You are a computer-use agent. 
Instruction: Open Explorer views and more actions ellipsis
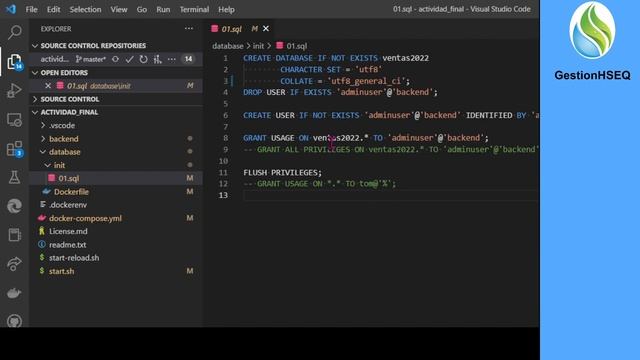(x=189, y=29)
